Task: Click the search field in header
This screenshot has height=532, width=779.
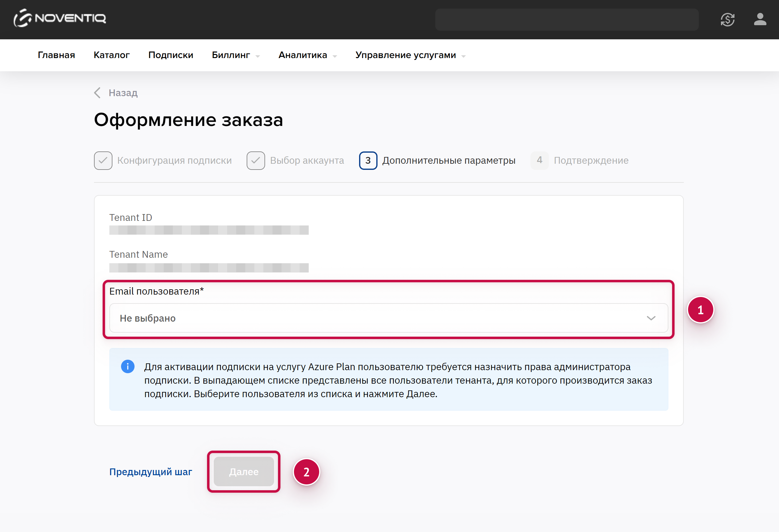Action: click(x=566, y=19)
